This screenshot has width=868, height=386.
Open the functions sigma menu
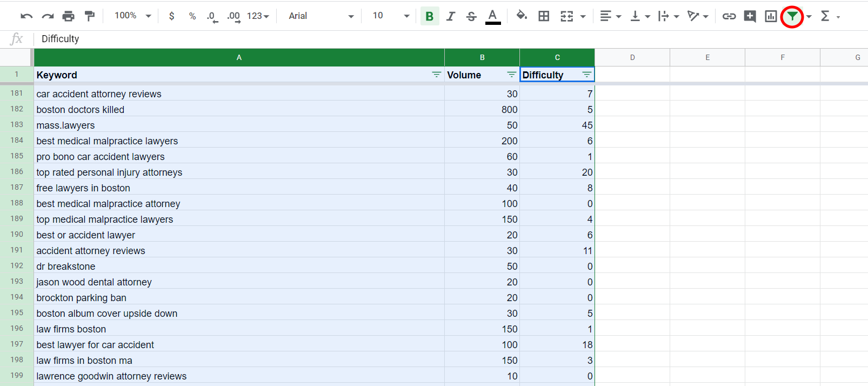(x=830, y=16)
